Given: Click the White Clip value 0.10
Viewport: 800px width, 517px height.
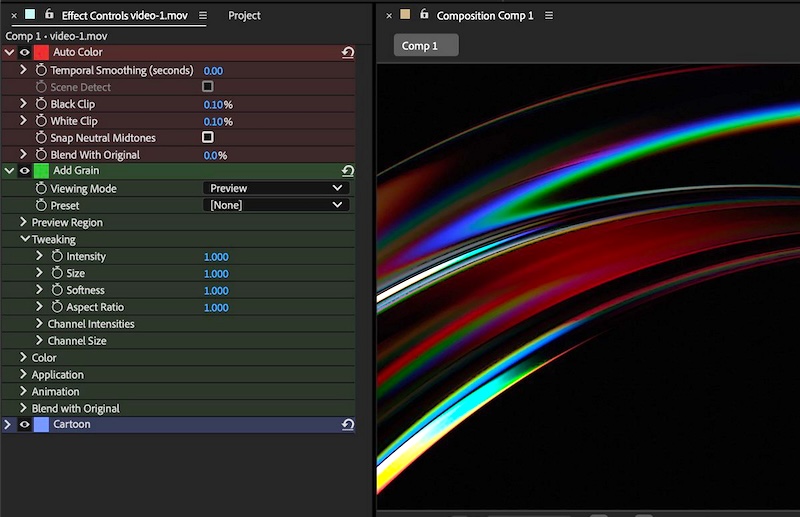Looking at the screenshot, I should click(213, 121).
